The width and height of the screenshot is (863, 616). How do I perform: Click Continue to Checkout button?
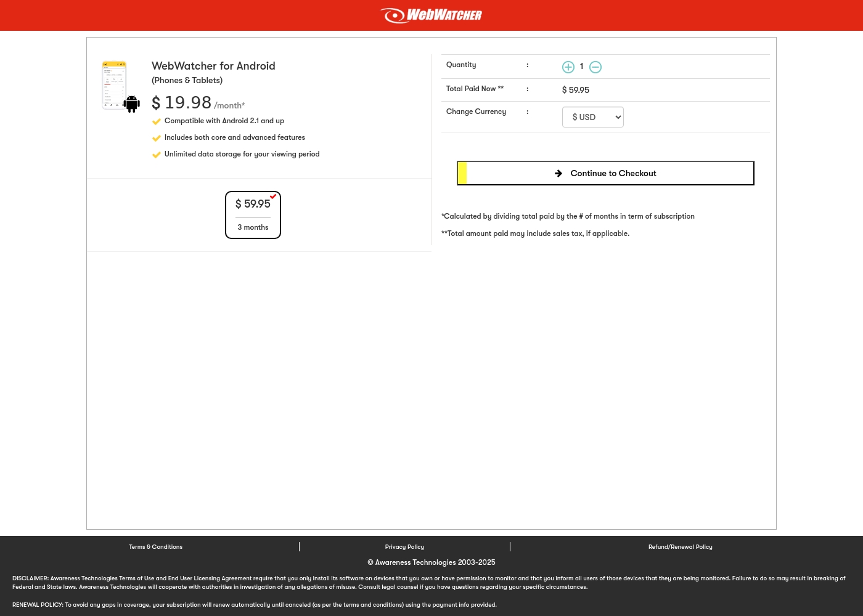(605, 173)
